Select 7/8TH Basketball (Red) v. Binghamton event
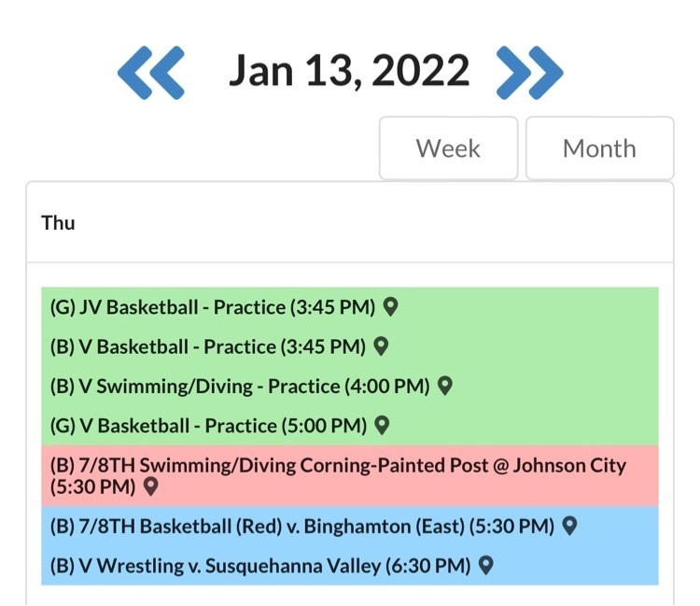 pyautogui.click(x=301, y=527)
